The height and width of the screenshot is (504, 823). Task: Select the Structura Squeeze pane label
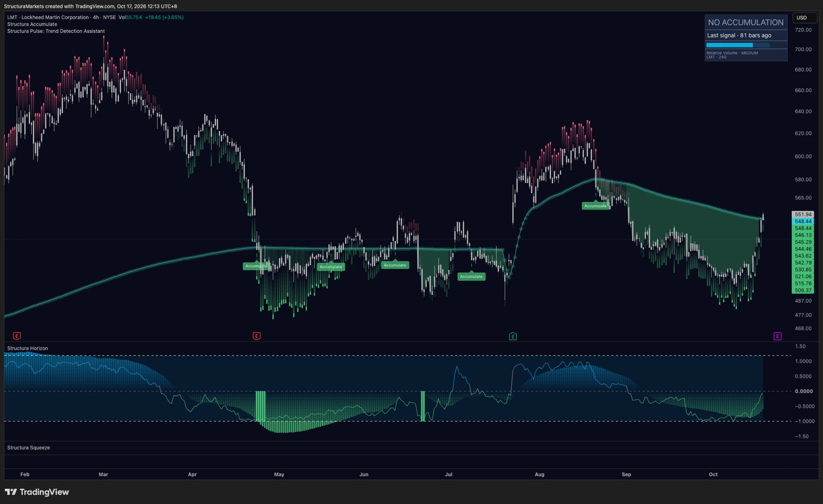click(x=28, y=448)
